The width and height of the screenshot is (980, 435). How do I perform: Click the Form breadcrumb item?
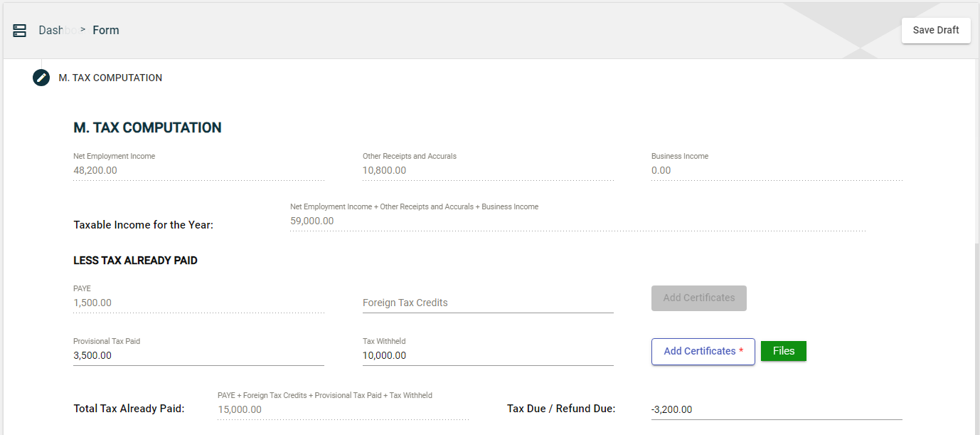[x=106, y=31]
